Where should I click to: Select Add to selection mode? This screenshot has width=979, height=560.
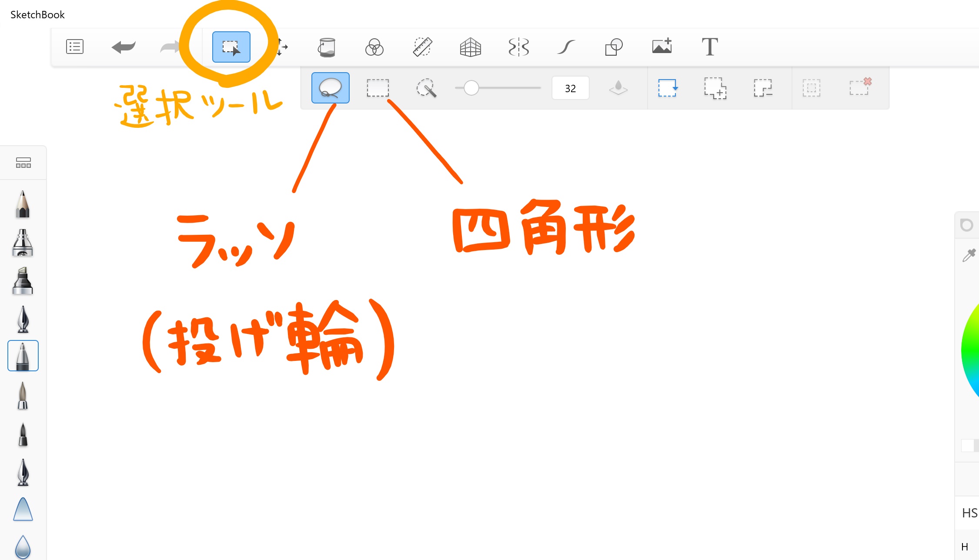pos(715,88)
